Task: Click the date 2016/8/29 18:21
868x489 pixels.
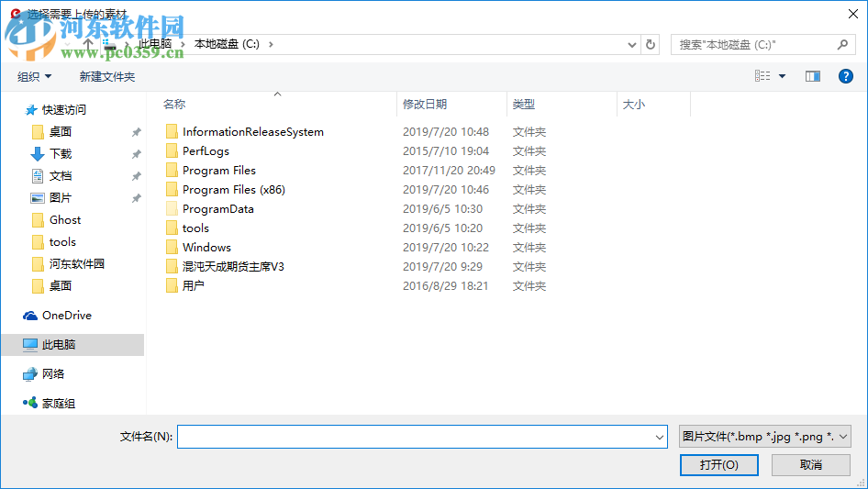Action: (x=445, y=285)
